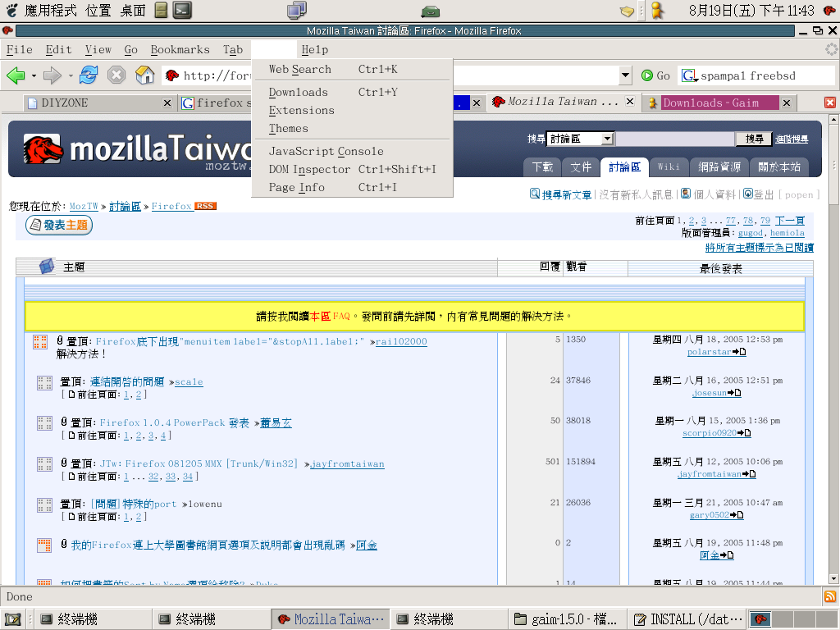Open the home page icon
Viewport: 840px width, 630px height.
click(144, 75)
